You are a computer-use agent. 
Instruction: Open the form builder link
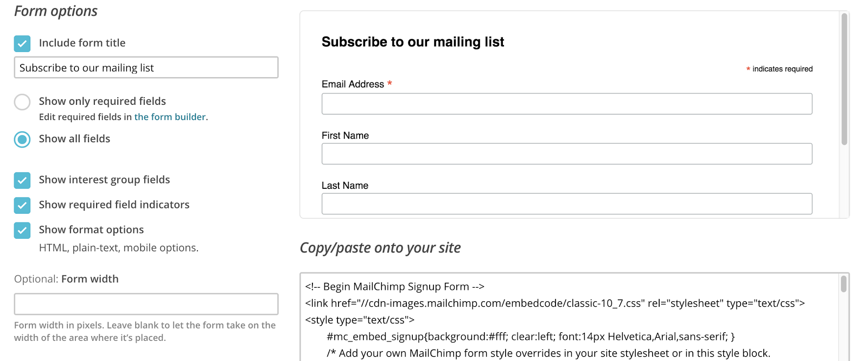[x=170, y=117]
